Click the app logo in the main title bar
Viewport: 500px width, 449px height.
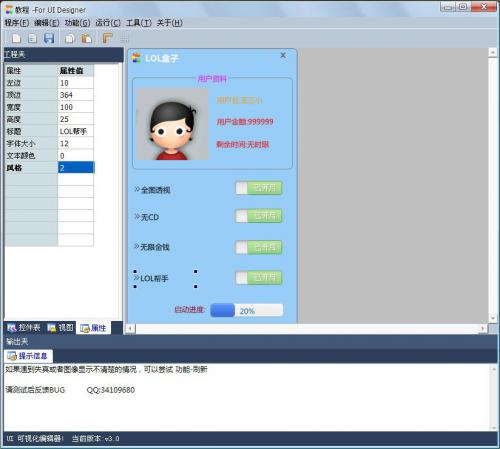pos(9,10)
